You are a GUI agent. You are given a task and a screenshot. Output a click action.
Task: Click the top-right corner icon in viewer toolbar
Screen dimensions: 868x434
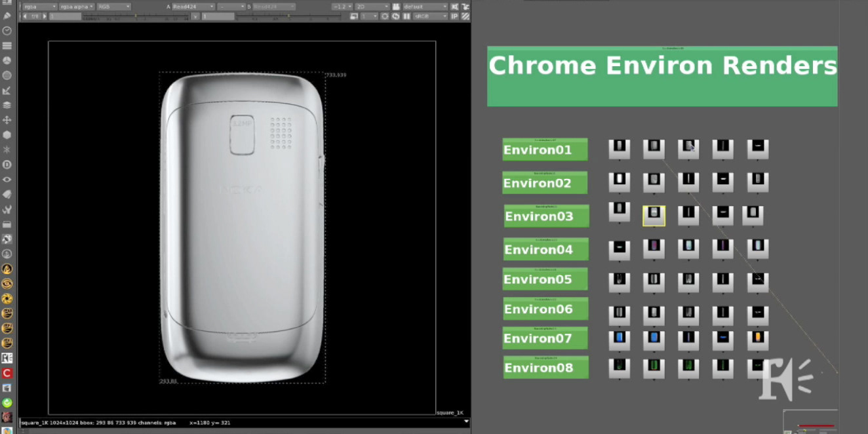pyautogui.click(x=465, y=7)
